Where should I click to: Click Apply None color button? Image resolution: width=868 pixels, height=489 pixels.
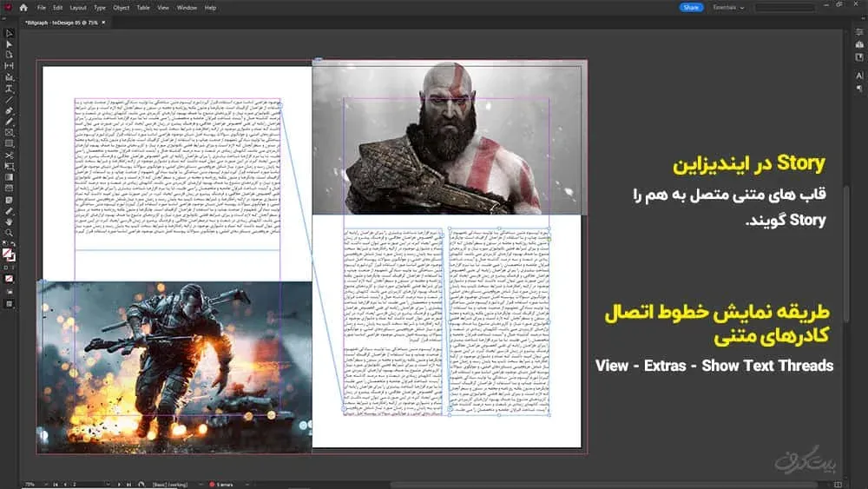(9, 279)
